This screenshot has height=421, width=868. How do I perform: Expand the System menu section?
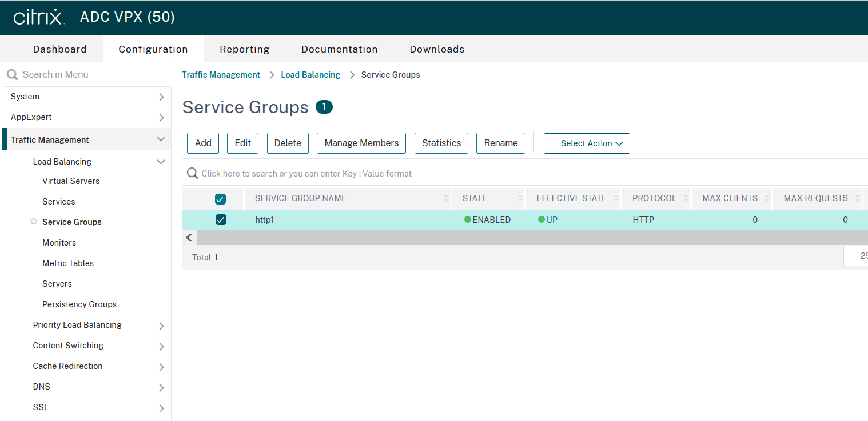click(x=161, y=97)
